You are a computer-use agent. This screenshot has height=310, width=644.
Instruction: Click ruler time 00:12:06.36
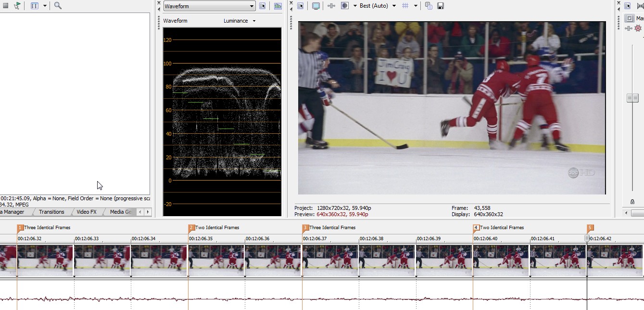click(x=257, y=238)
